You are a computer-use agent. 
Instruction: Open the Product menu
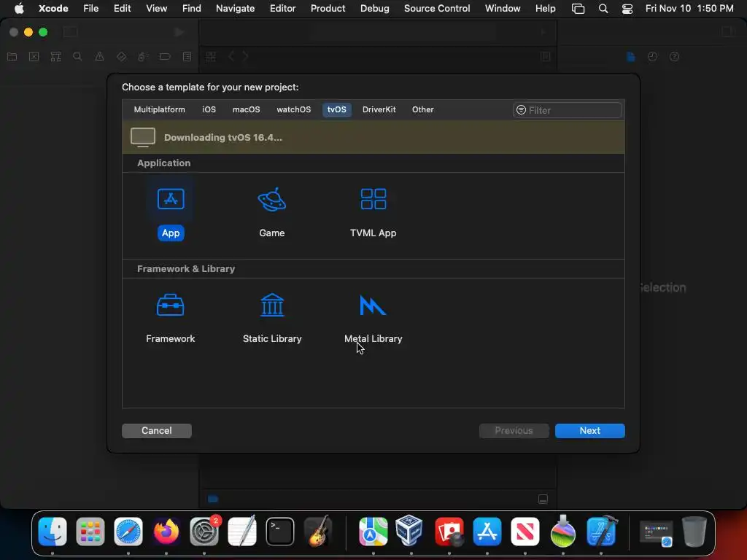(x=328, y=8)
